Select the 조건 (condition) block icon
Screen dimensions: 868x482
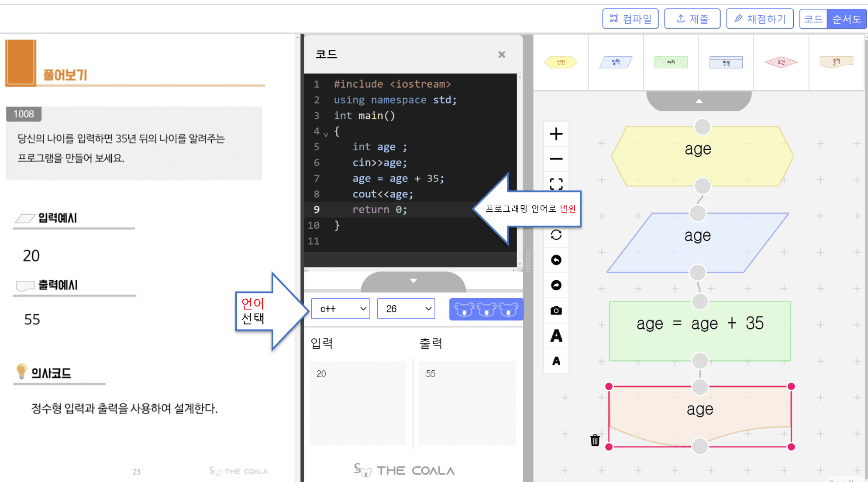781,61
